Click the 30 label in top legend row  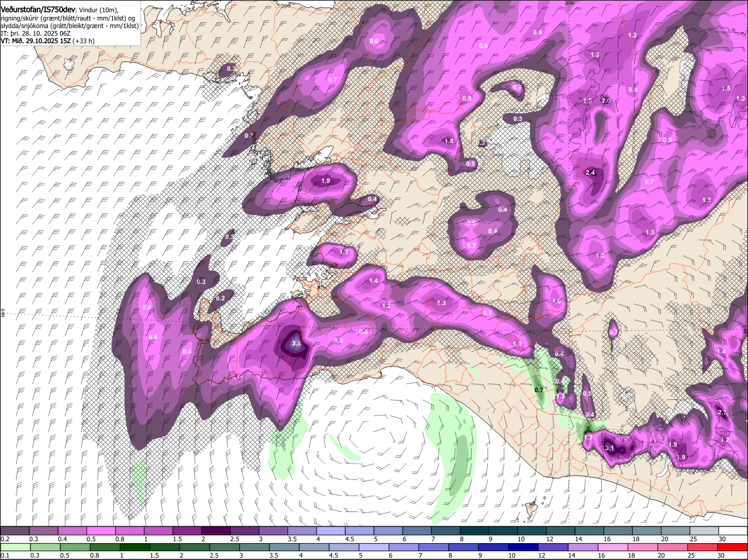click(722, 538)
